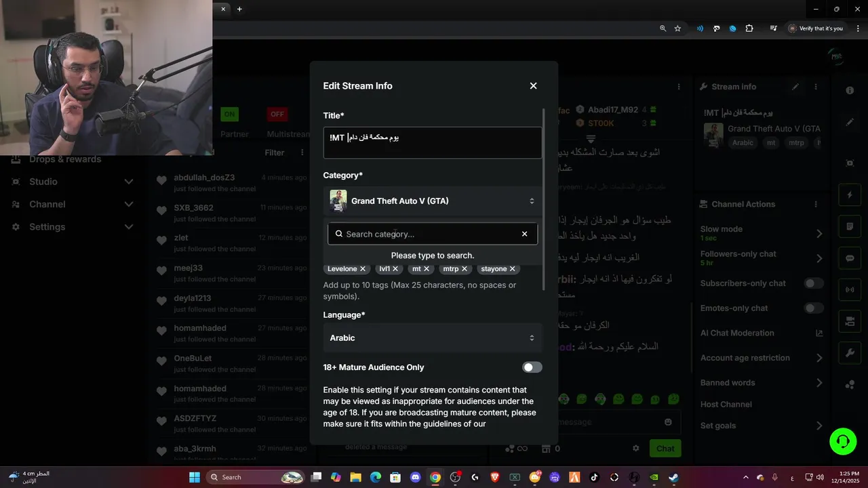Screen dimensions: 868x488
Task: Click follower name abdullah_dosZ3
Action: point(204,178)
